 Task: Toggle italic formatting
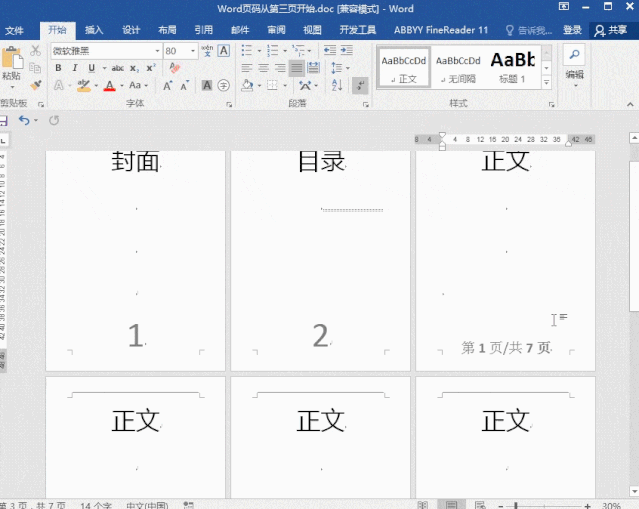[x=74, y=68]
